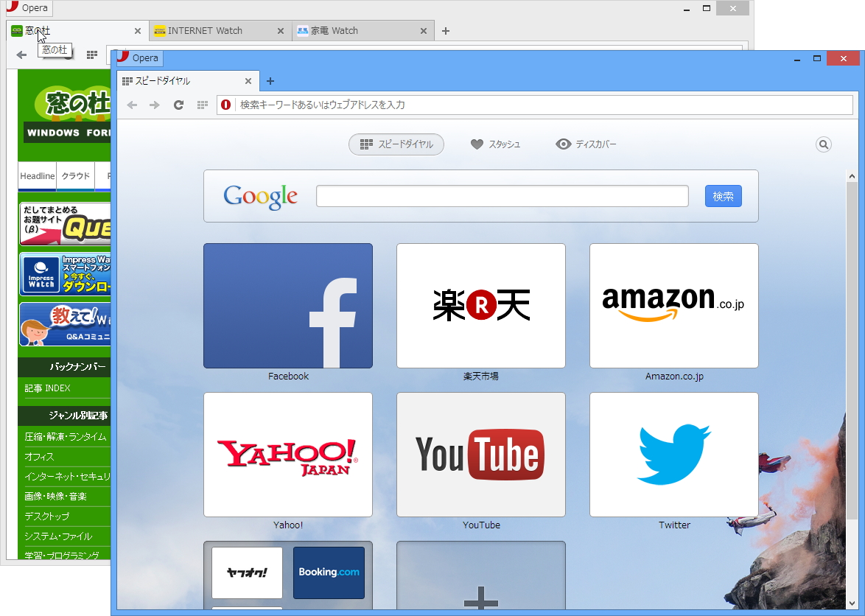
Task: Open 圧縮・解凍・ランタイム category link
Action: coord(65,437)
